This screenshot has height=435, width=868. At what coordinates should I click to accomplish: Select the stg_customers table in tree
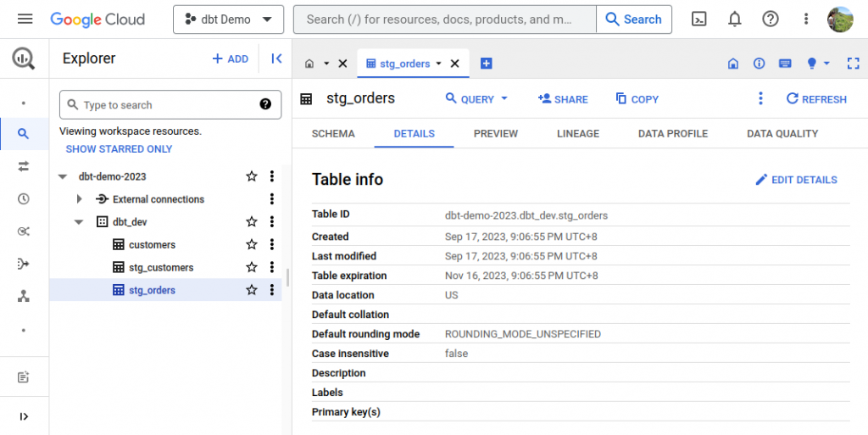(x=161, y=267)
